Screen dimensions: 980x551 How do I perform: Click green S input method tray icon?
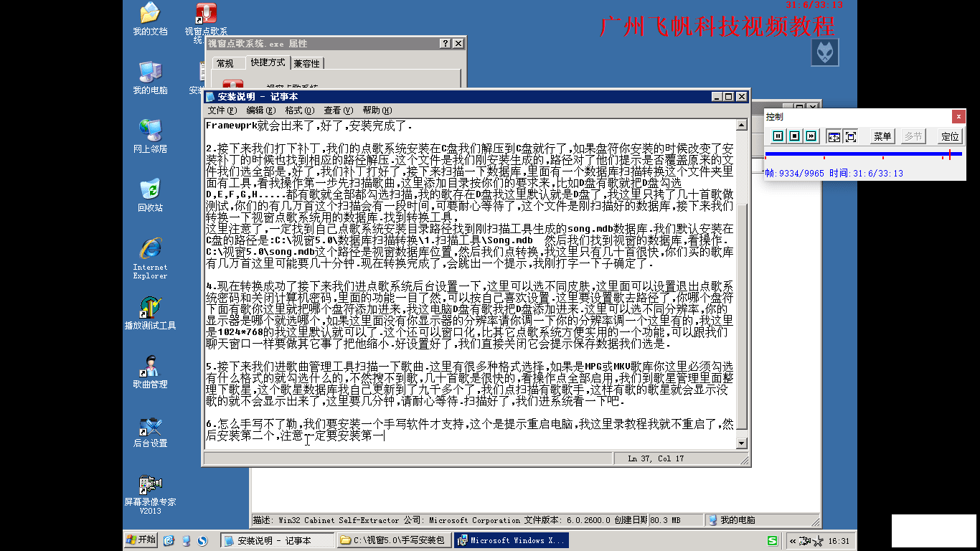pos(772,540)
